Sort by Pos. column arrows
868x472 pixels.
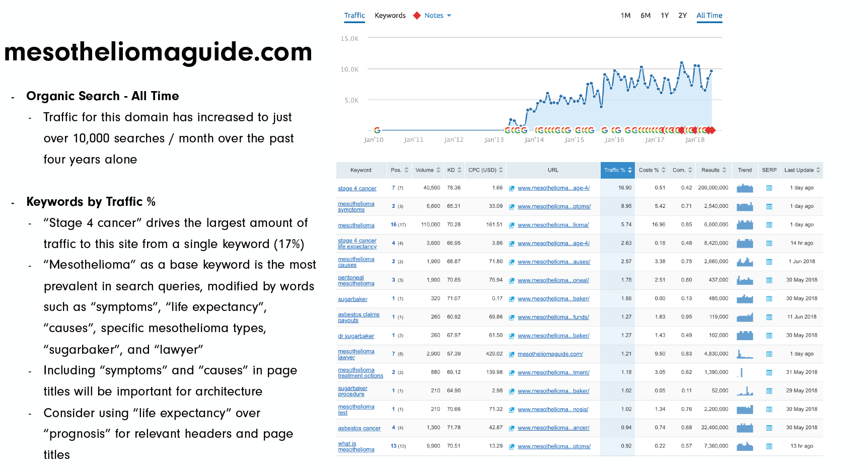[406, 170]
